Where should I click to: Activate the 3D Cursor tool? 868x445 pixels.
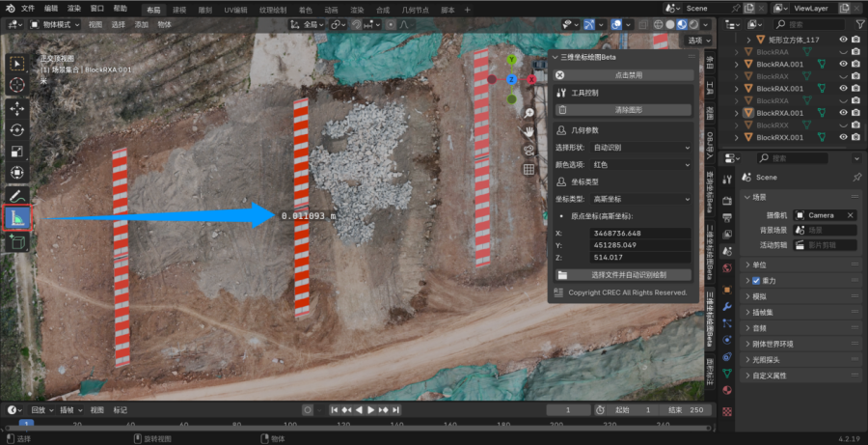tap(17, 85)
